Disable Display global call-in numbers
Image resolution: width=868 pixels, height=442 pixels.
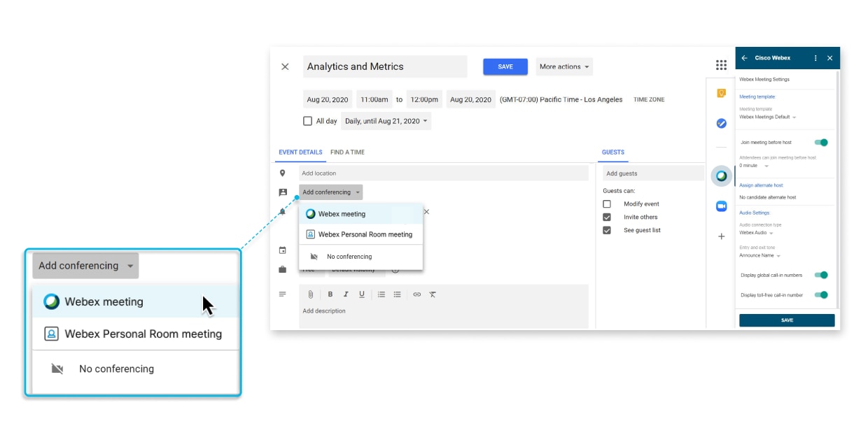(820, 273)
